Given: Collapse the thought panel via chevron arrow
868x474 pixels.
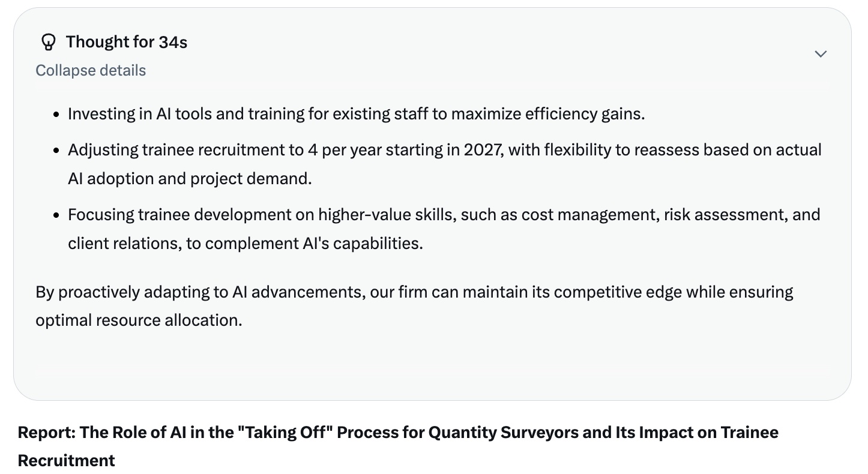Looking at the screenshot, I should [x=821, y=54].
